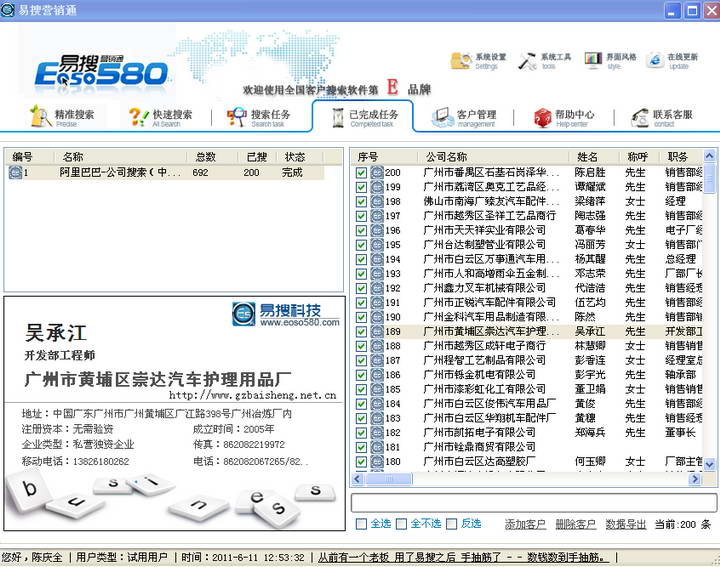Click 删除客户 link
Screen dimensions: 720x567
pos(576,524)
